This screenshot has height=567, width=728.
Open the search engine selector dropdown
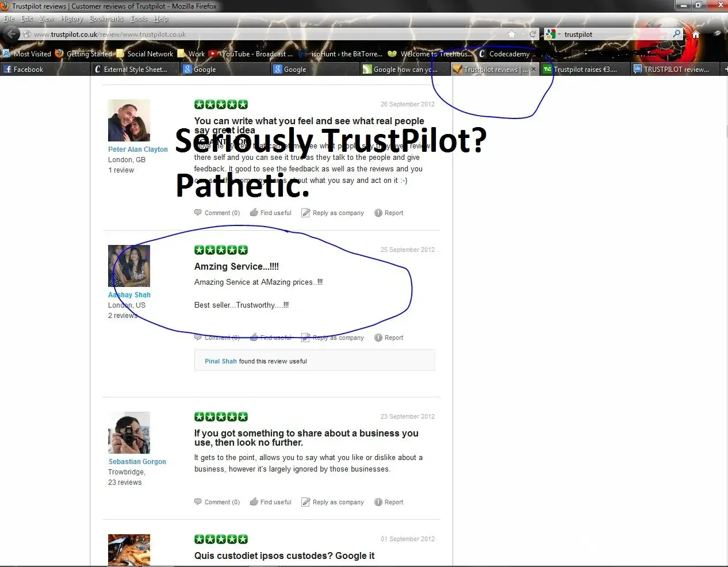[553, 35]
